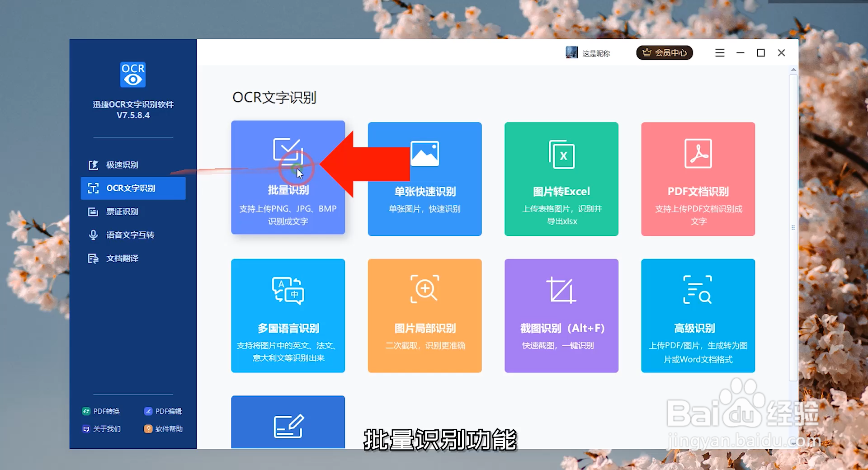868x470 pixels.
Task: Click the 这是昵称 username
Action: [x=596, y=53]
